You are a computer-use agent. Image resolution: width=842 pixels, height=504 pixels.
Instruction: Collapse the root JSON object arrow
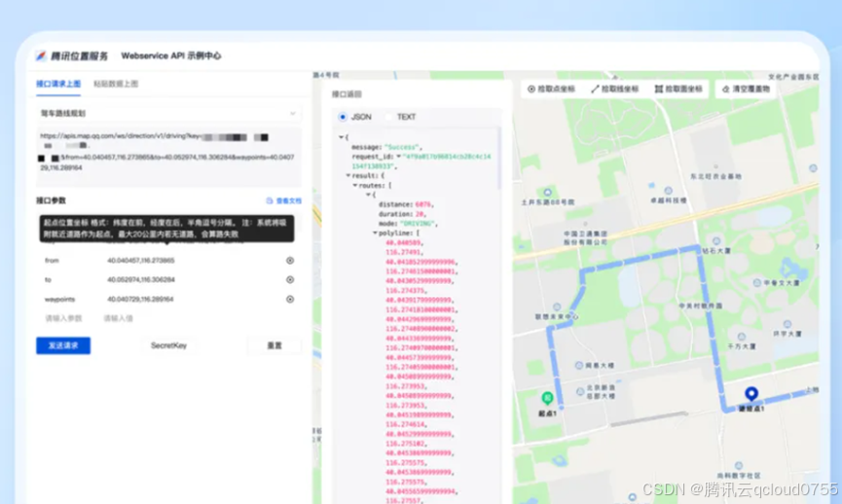pos(341,137)
